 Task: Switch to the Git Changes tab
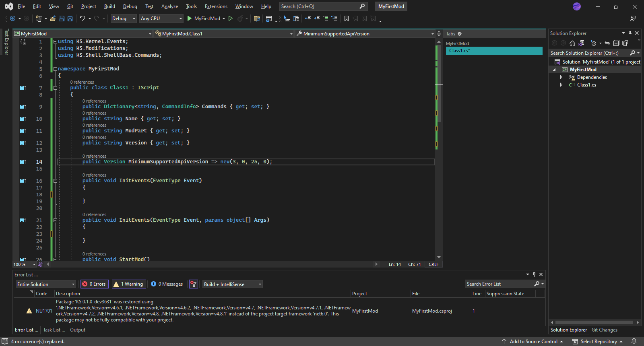pyautogui.click(x=604, y=330)
